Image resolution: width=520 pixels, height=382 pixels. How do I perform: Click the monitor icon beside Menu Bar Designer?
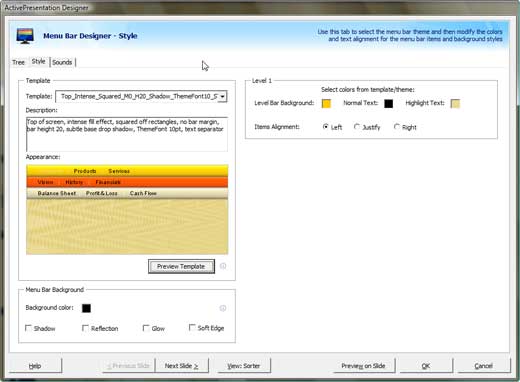pos(25,36)
